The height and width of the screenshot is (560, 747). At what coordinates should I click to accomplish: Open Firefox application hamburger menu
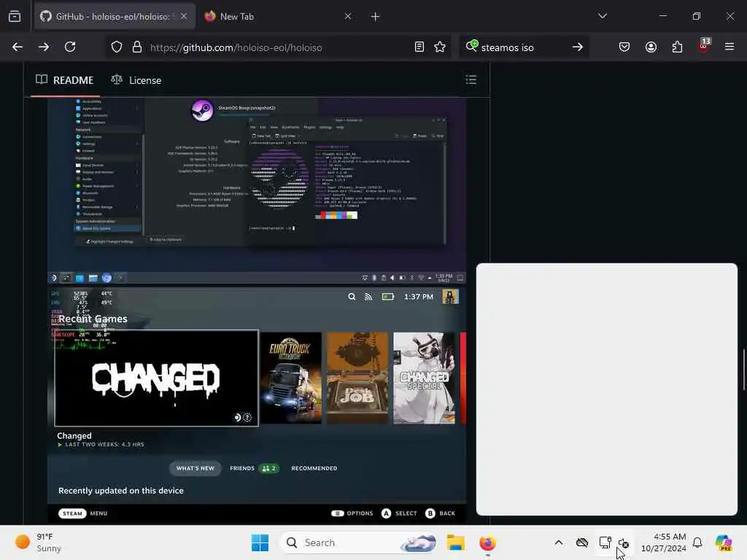pyautogui.click(x=729, y=47)
